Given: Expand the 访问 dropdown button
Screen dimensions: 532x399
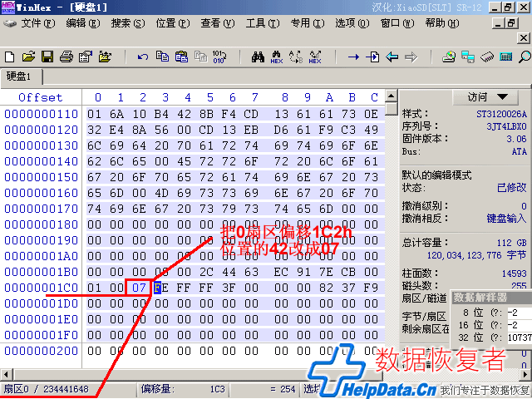Looking at the screenshot, I should click(x=485, y=97).
